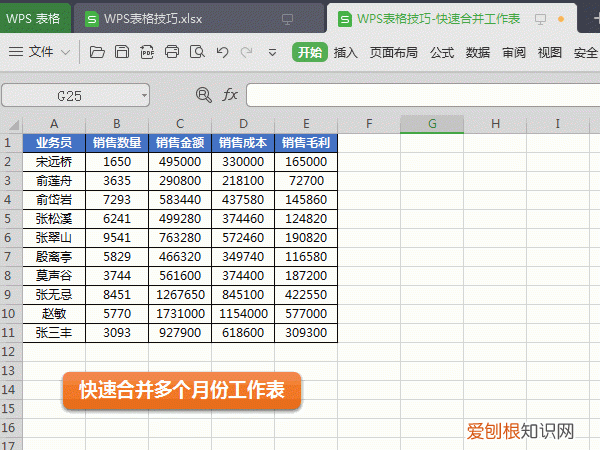Screen dimensions: 600x450
Task: Select cell with value 309300
Action: 306,333
